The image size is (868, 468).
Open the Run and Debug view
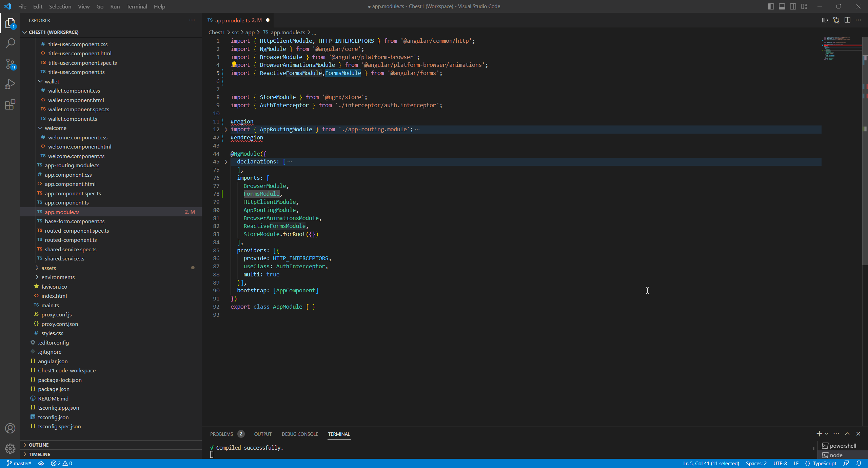coord(10,84)
